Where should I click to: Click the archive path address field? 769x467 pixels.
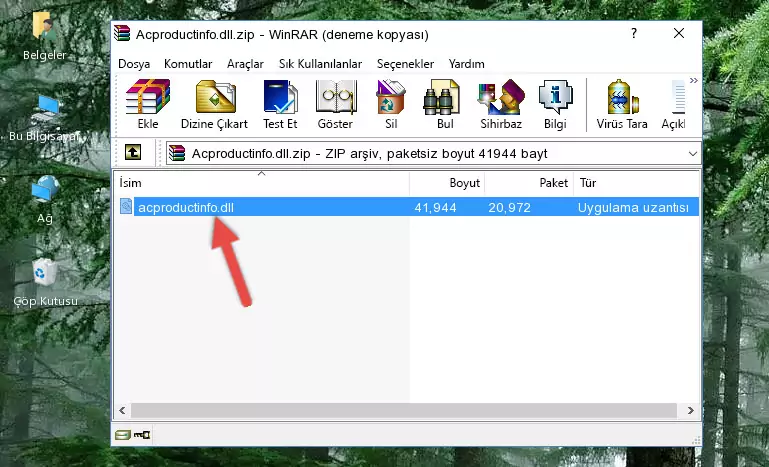click(434, 154)
